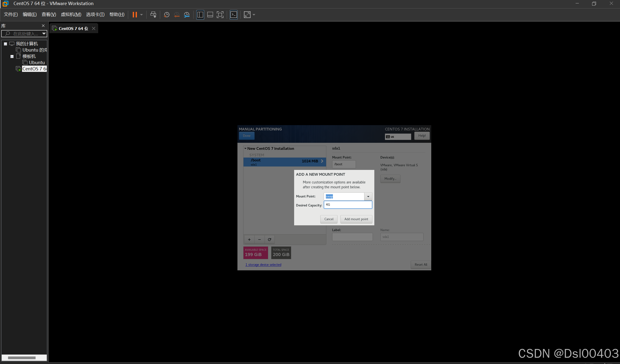The image size is (620, 364).
Task: Enter full screen mode icon
Action: pyautogui.click(x=220, y=15)
